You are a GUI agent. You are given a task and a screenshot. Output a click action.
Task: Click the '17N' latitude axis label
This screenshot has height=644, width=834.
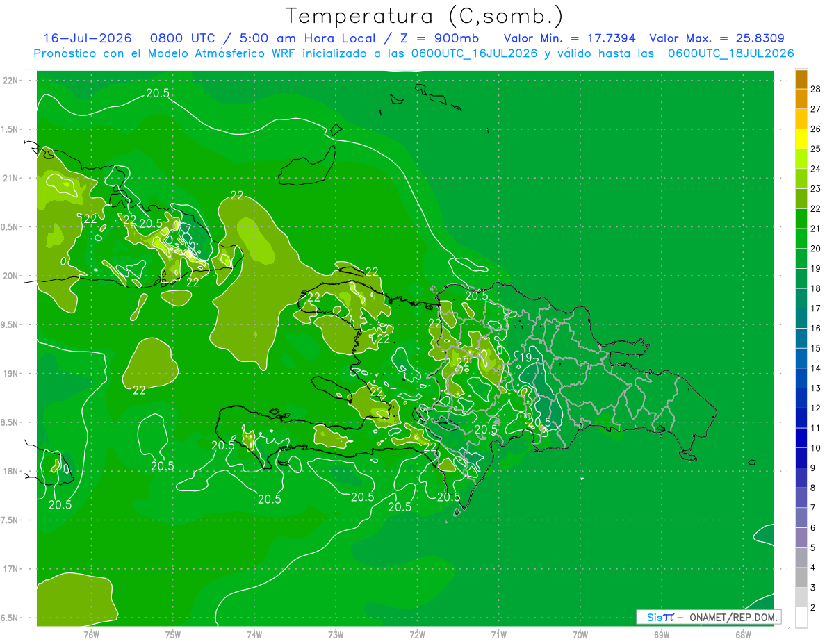[11, 569]
